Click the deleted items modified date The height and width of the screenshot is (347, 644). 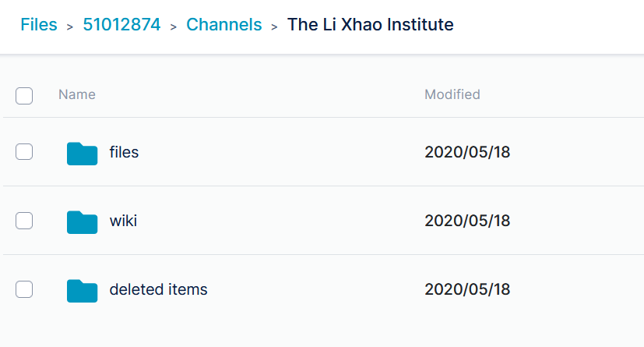pos(467,289)
